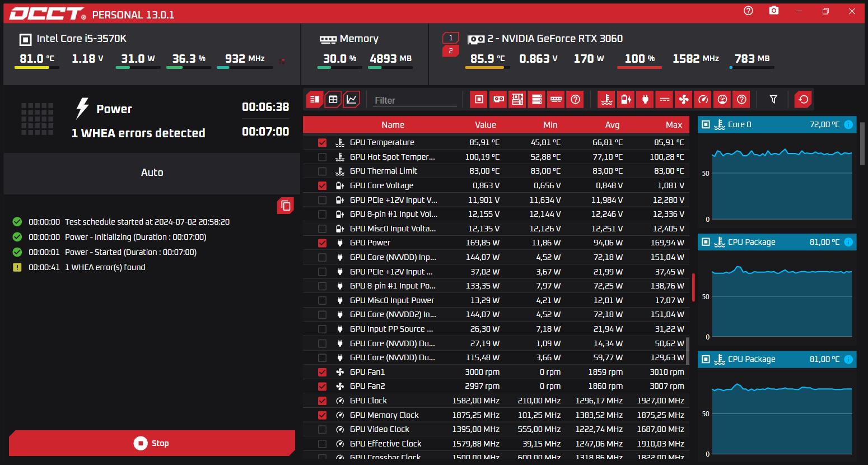
Task: Show only fan sensors
Action: coord(684,100)
